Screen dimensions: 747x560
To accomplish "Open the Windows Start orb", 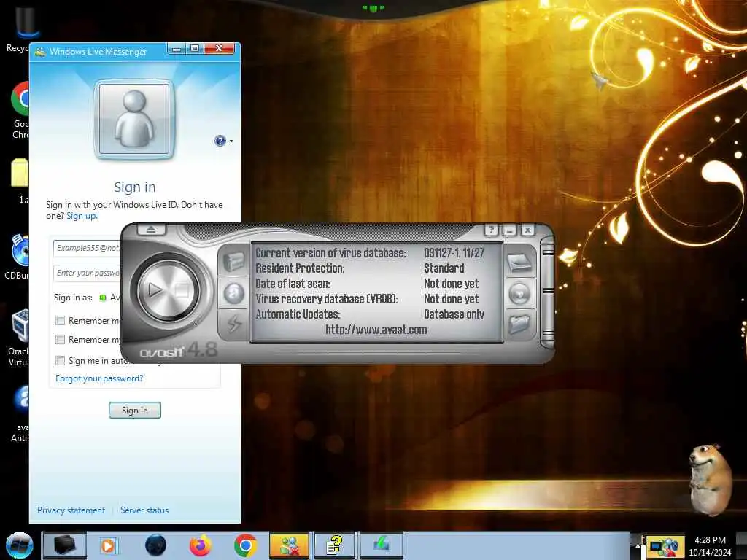I will pyautogui.click(x=19, y=545).
